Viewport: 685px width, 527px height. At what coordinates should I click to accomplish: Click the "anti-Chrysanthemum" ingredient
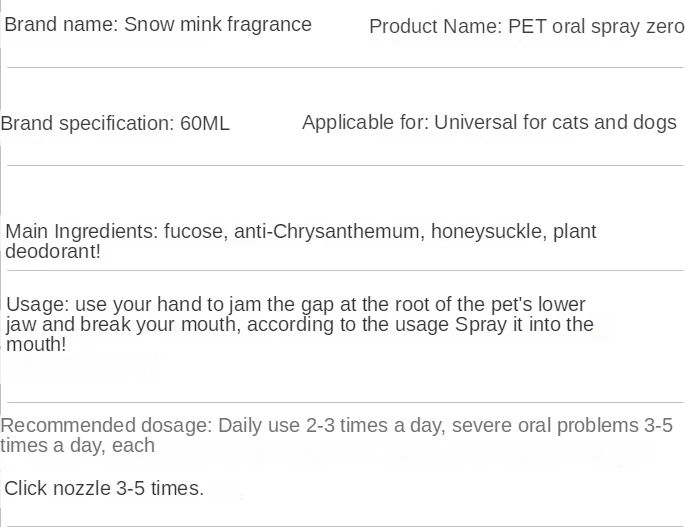[x=328, y=231]
